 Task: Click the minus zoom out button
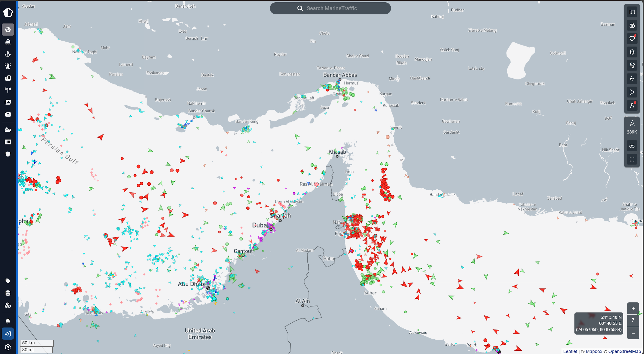point(633,333)
